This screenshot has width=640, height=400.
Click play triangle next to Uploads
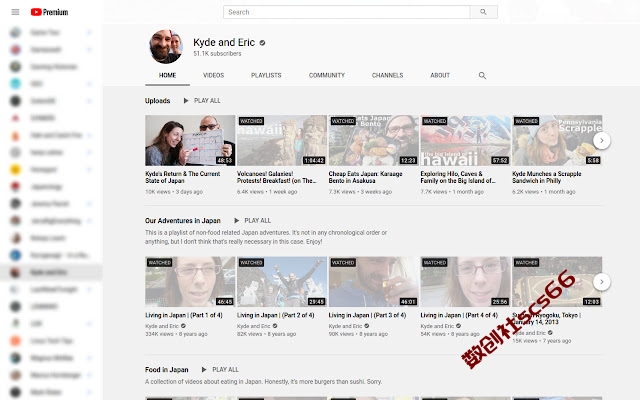[x=186, y=100]
